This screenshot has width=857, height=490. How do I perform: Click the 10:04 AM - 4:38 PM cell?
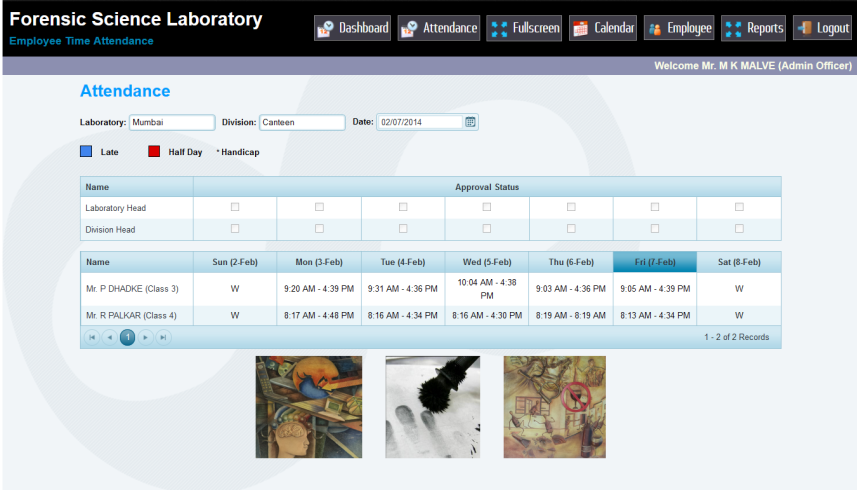coord(487,289)
